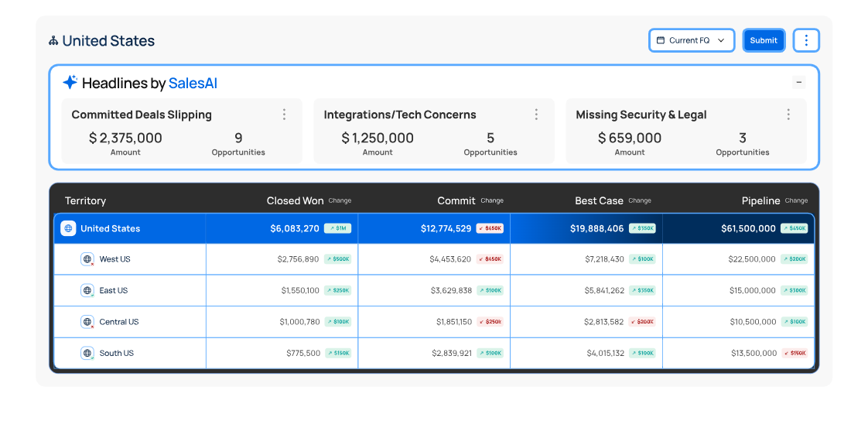Click the South US globe icon
The image size is (868, 438).
coord(87,353)
